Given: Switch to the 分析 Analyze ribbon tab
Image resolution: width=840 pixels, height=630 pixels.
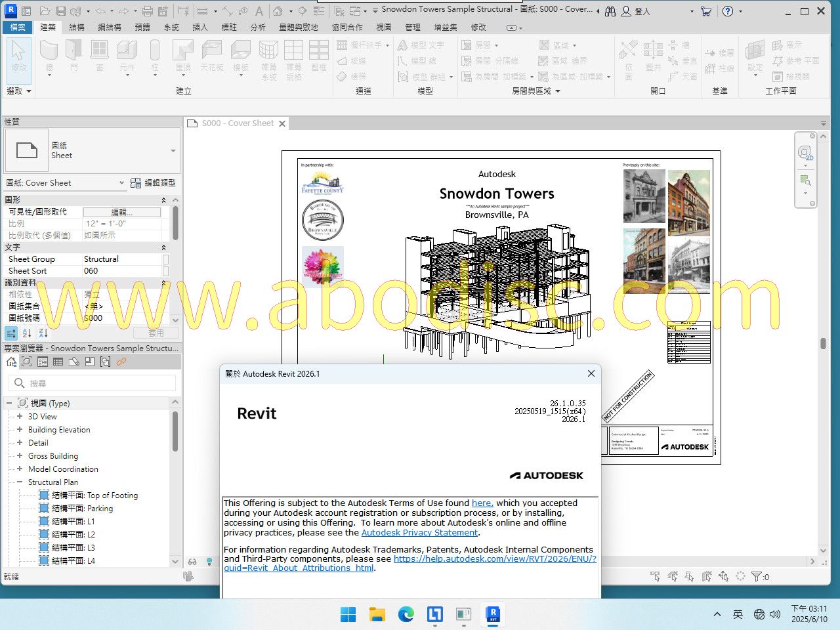Looking at the screenshot, I should coord(258,27).
